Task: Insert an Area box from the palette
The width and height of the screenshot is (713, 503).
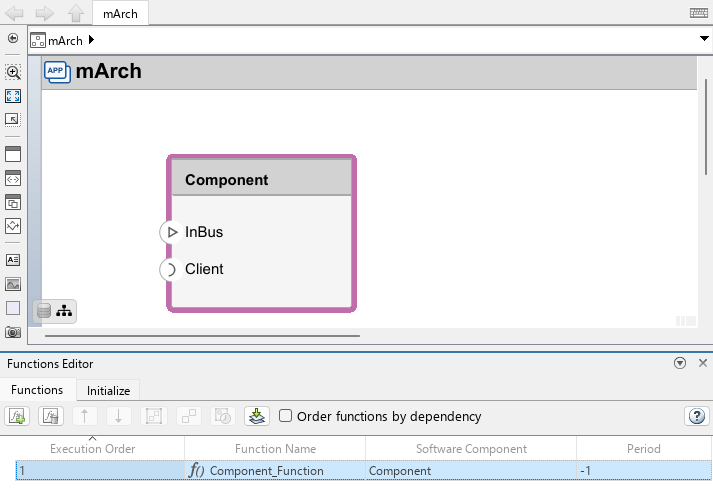Action: (13, 308)
